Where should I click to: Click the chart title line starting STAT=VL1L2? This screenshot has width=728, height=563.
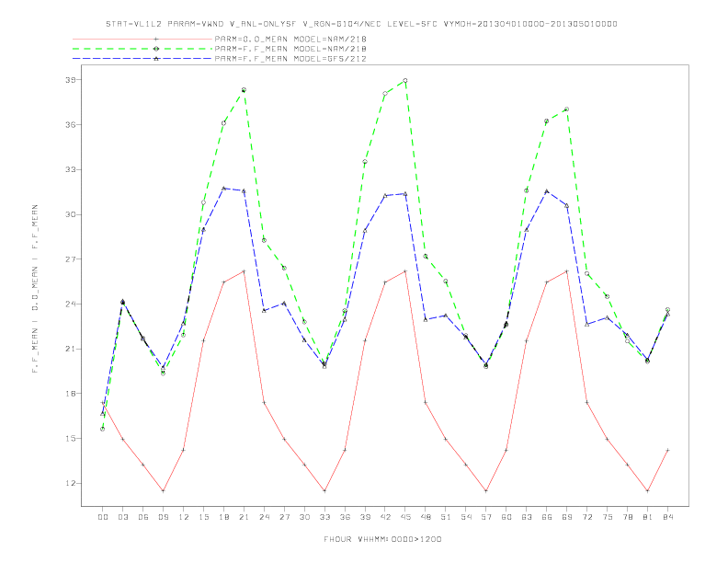point(361,24)
